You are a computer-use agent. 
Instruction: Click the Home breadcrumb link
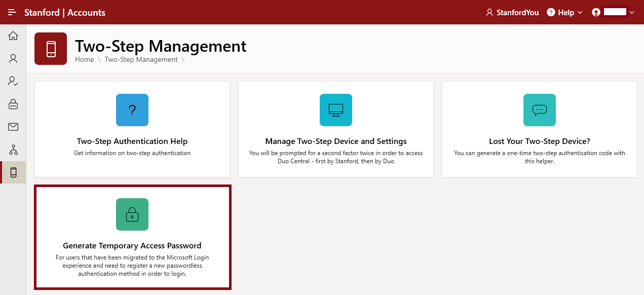(85, 59)
